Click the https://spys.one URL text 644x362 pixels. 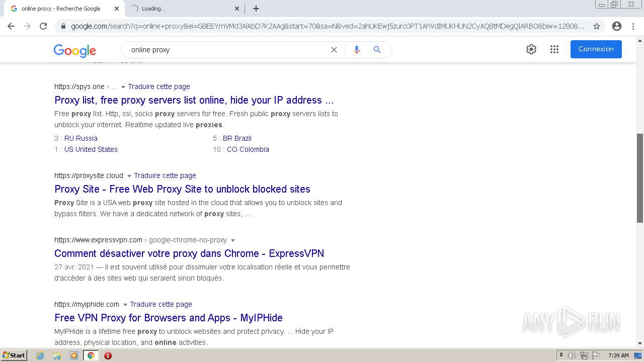pos(79,86)
